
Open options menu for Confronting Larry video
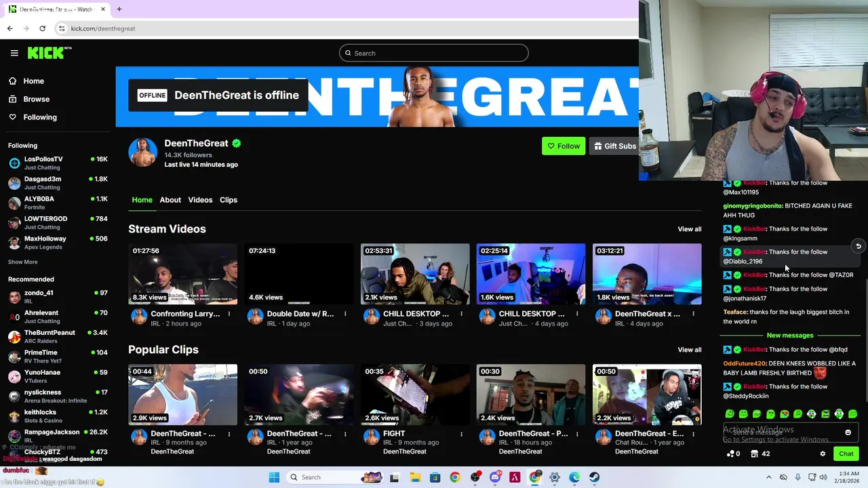[x=229, y=314]
